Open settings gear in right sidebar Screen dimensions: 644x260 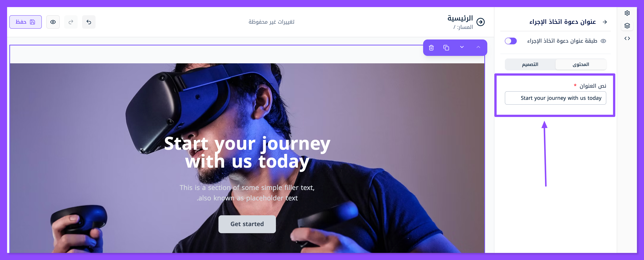(x=627, y=13)
